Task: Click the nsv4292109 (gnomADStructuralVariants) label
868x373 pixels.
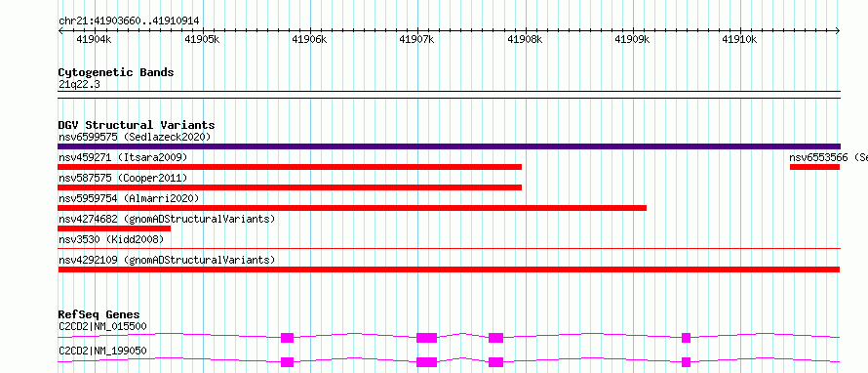Action: pos(167,260)
